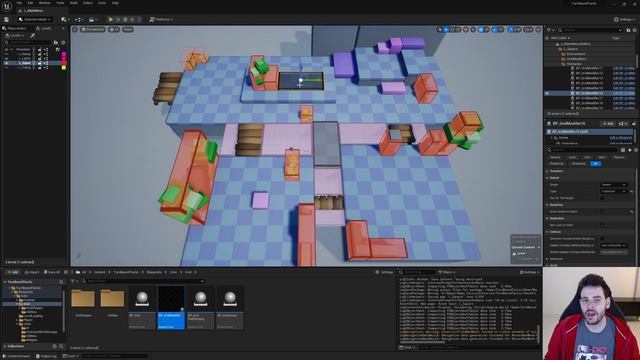
Task: Toggle scale snapping in viewport toolbar
Action: pos(511,30)
